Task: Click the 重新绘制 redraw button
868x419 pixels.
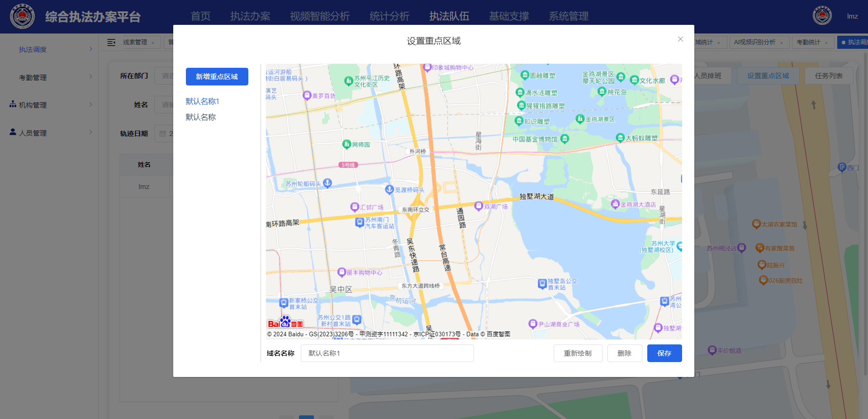Action: click(578, 353)
